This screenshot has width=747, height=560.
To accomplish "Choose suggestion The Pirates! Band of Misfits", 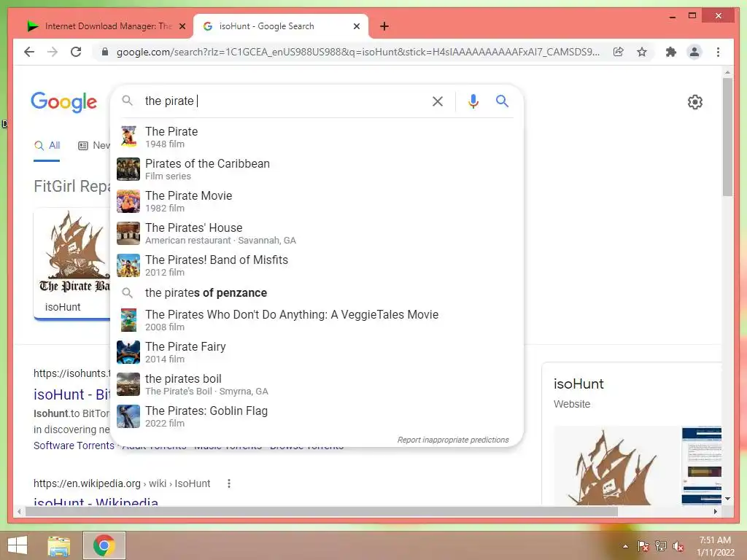I will coord(317,265).
